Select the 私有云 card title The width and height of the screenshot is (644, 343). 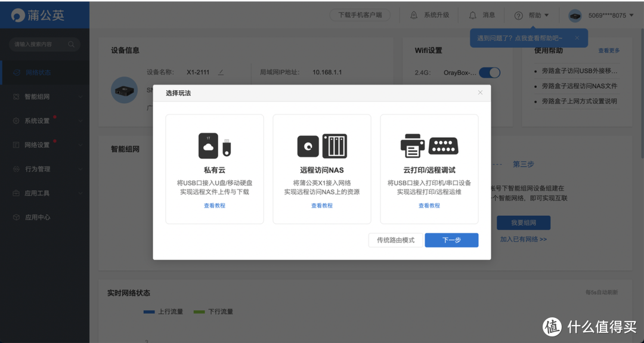point(215,170)
